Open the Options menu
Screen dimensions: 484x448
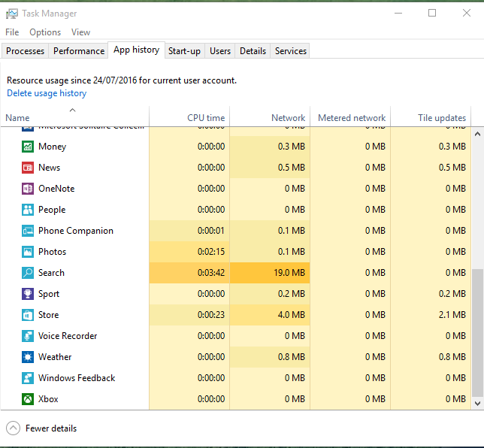coord(45,32)
